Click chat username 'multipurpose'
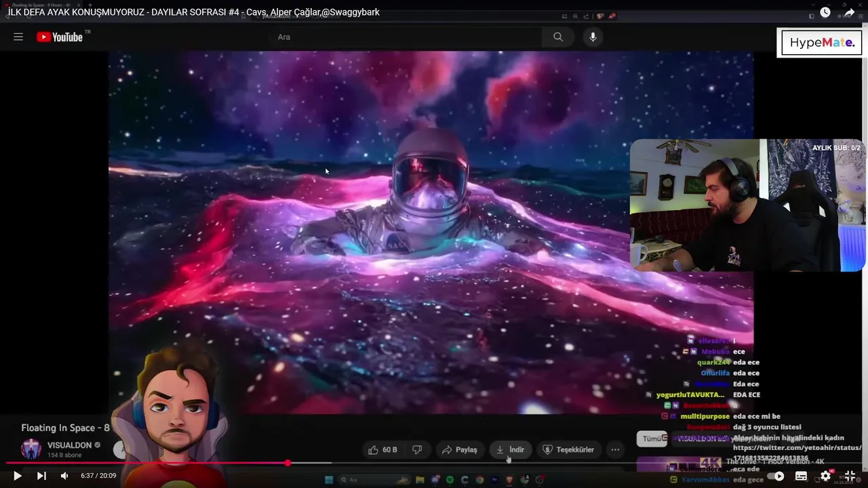This screenshot has height=488, width=868. tap(705, 416)
